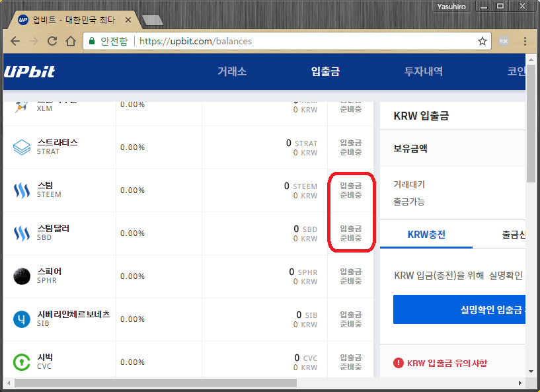Click the red warning exclamation icon

click(x=399, y=363)
